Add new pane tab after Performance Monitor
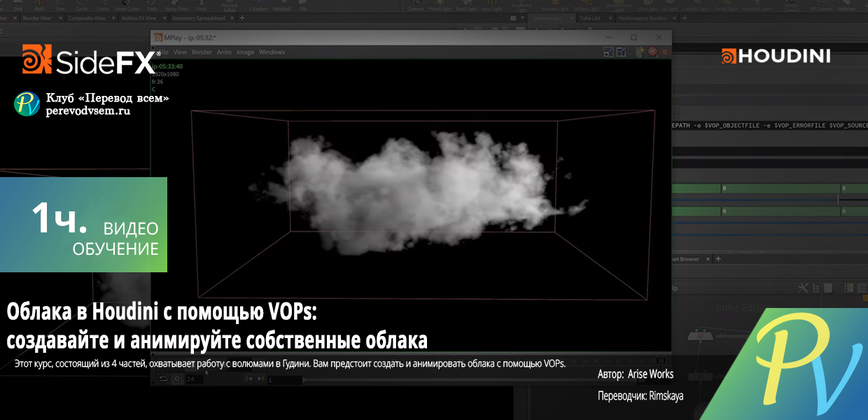This screenshot has width=868, height=420. coord(684,17)
